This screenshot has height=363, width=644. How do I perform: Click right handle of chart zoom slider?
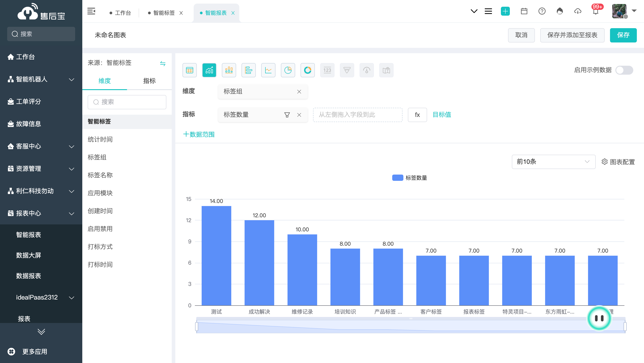tap(625, 327)
